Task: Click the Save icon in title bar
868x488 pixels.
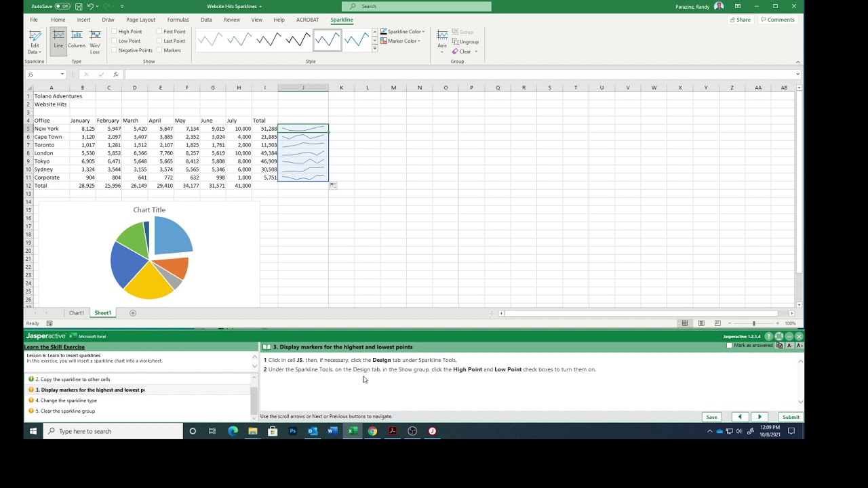Action: tap(79, 6)
